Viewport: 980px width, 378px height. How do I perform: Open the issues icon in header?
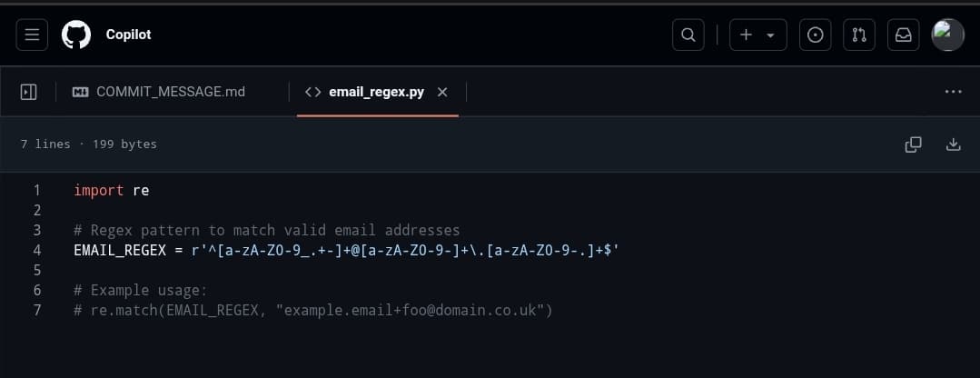tap(816, 35)
